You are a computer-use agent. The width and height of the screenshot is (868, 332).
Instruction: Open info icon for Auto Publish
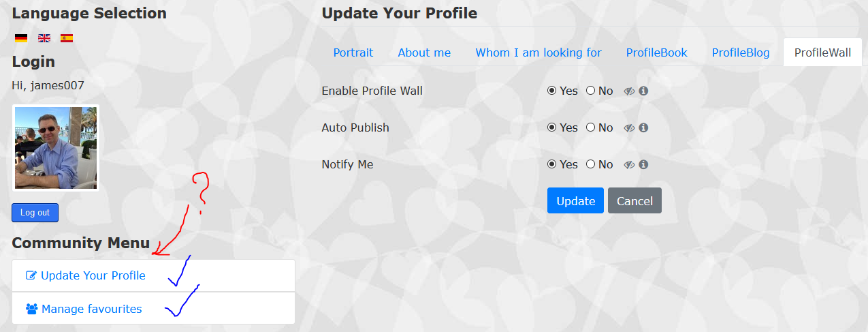[643, 127]
